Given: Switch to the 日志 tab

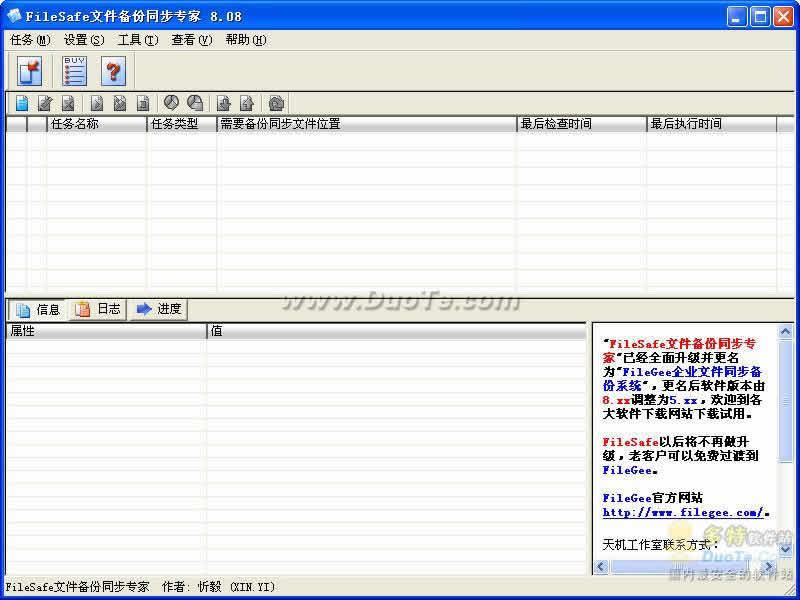Looking at the screenshot, I should [x=97, y=309].
